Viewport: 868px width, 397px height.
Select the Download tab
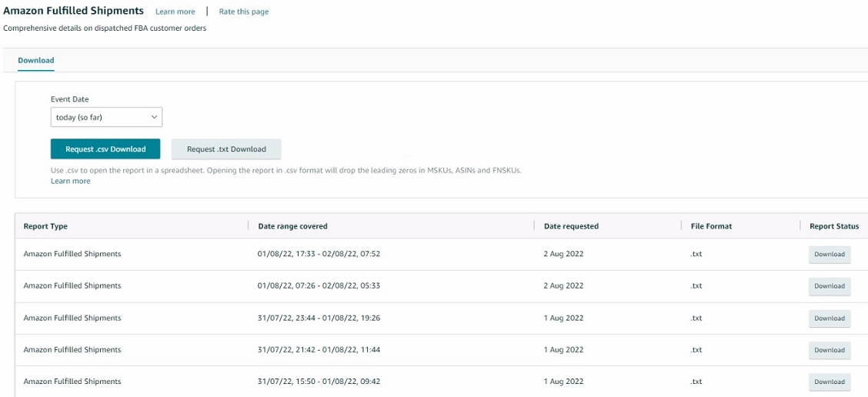[36, 60]
